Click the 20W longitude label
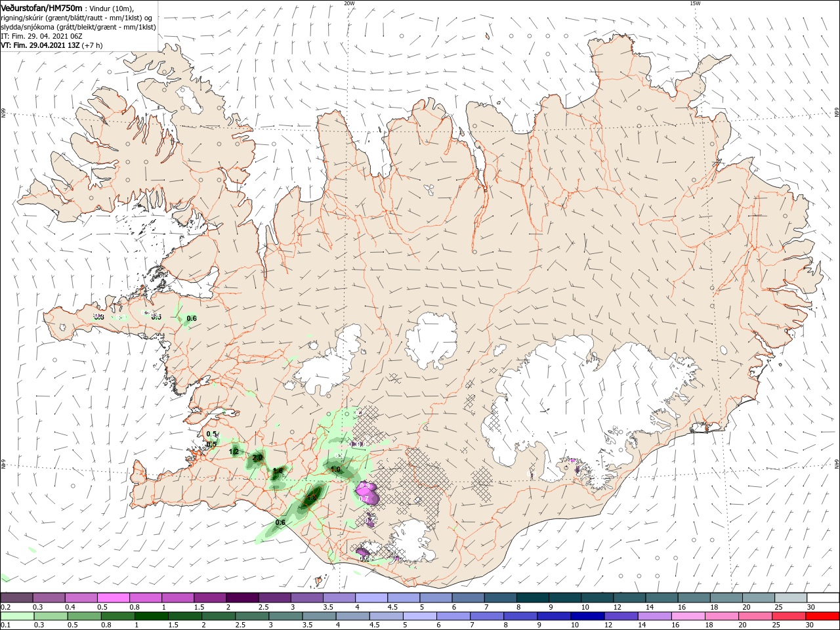This screenshot has height=630, width=840. pyautogui.click(x=349, y=3)
